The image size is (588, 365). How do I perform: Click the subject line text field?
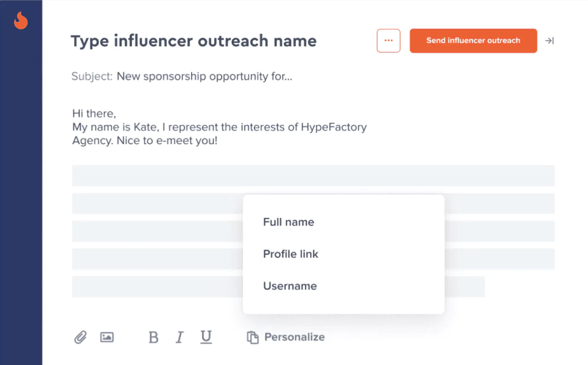coord(205,77)
